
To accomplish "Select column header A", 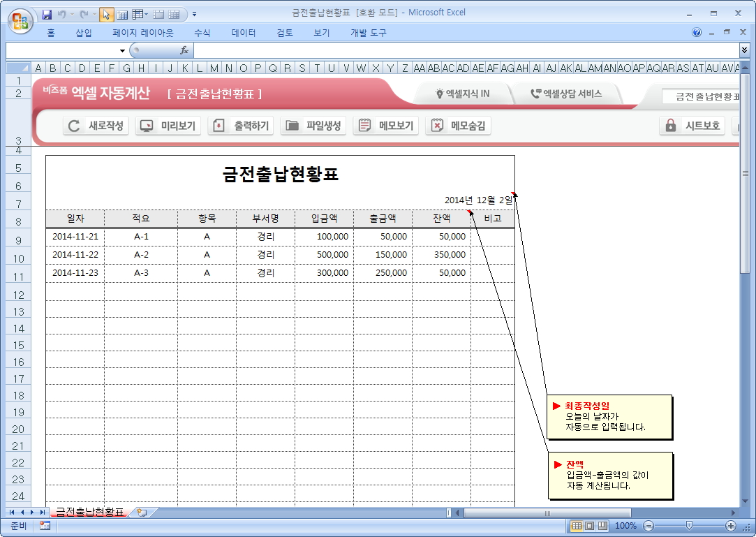I will click(x=38, y=68).
